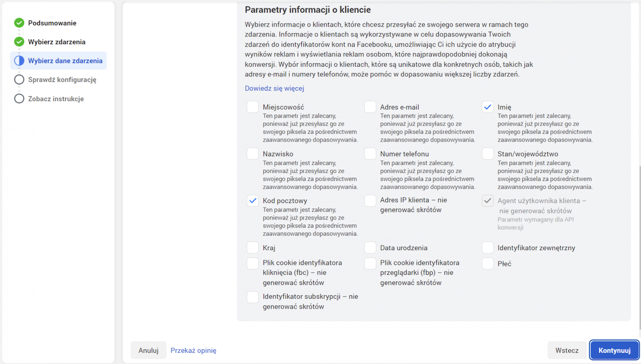Click the half-filled step icon for Wybierz dane zdarzenia

click(19, 61)
